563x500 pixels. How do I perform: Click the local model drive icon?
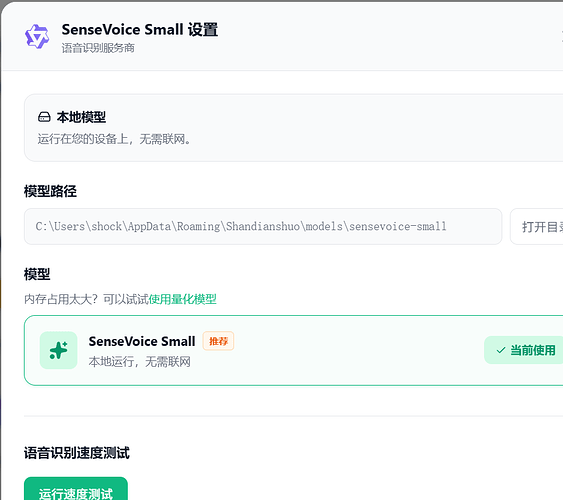pyautogui.click(x=44, y=117)
